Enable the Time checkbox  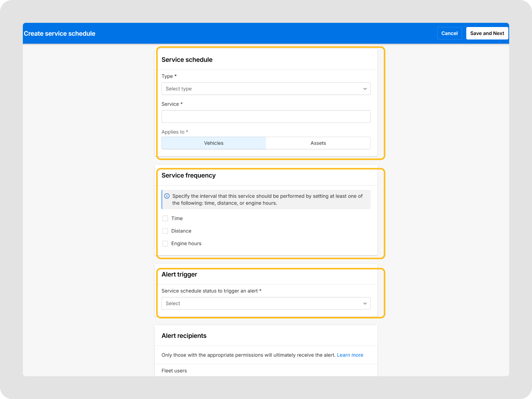(165, 218)
